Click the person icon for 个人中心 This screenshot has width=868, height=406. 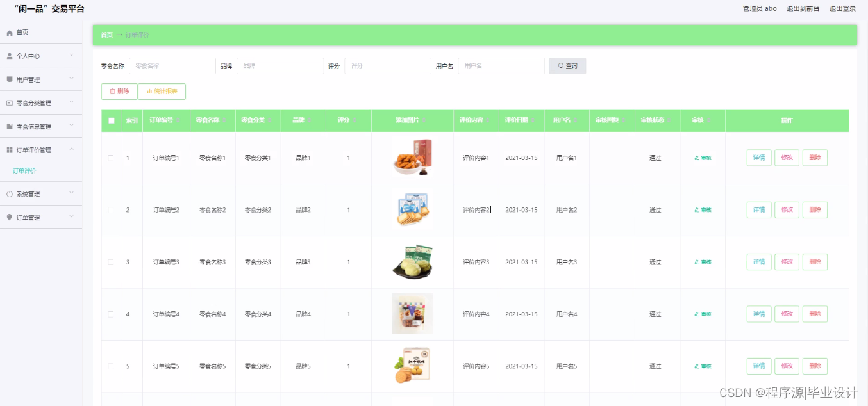coord(10,56)
